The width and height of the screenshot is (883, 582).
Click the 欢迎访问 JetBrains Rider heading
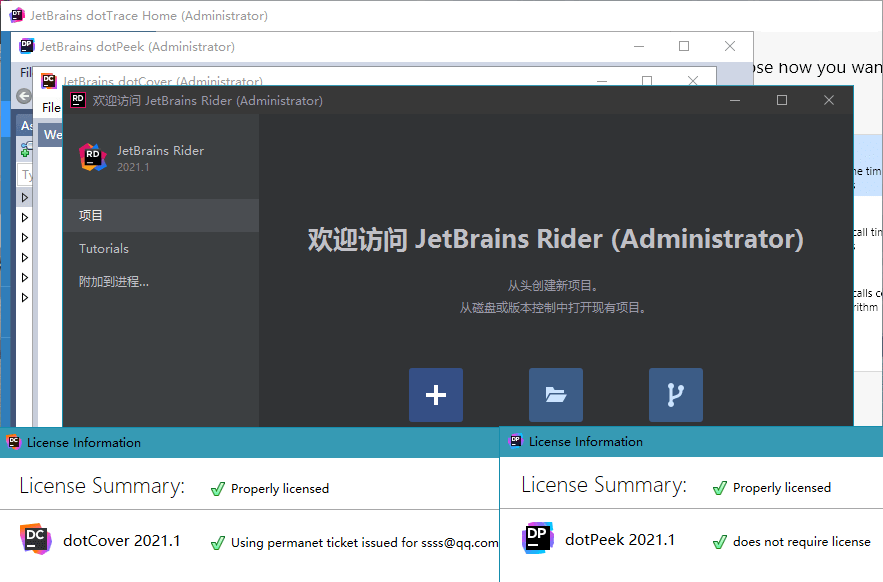555,239
